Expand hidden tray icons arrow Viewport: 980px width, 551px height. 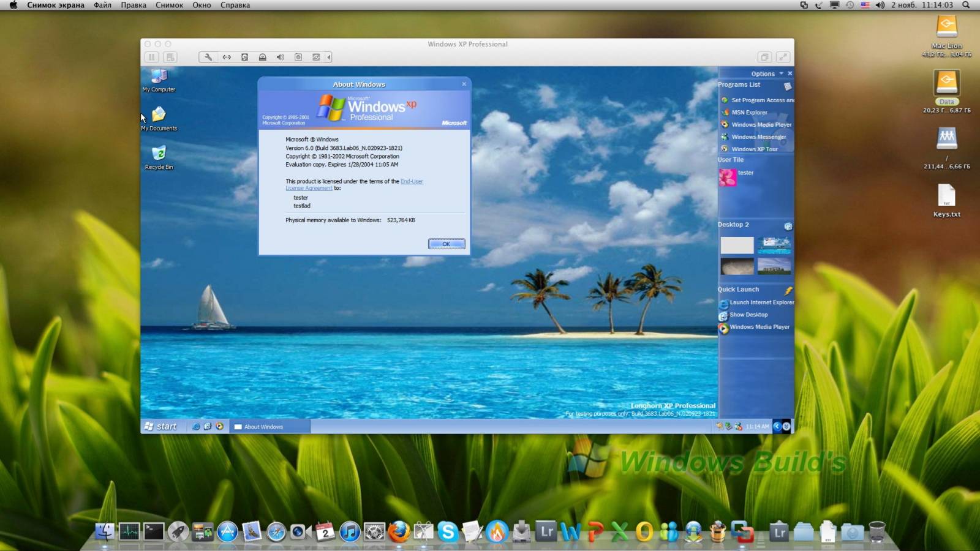click(777, 426)
